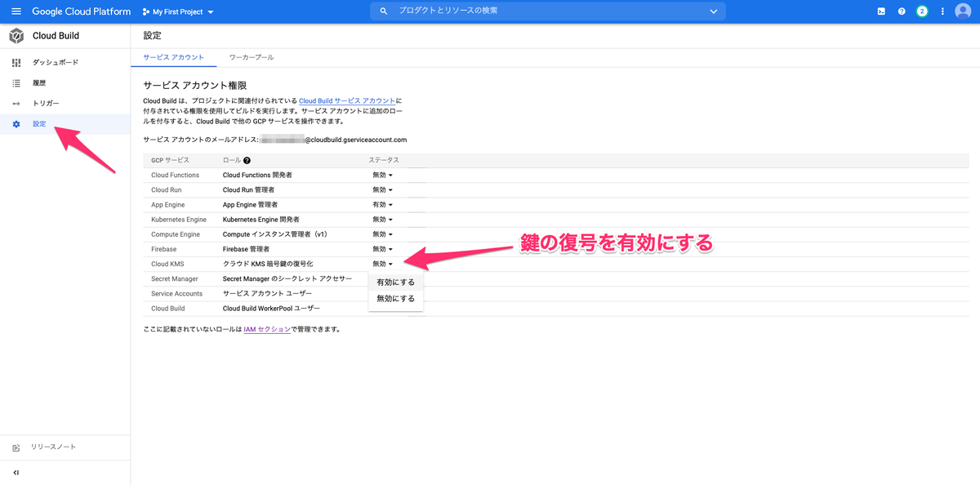Viewport: 980px width, 485px height.
Task: Click the App Engine 管理者 role cell
Action: click(x=250, y=205)
